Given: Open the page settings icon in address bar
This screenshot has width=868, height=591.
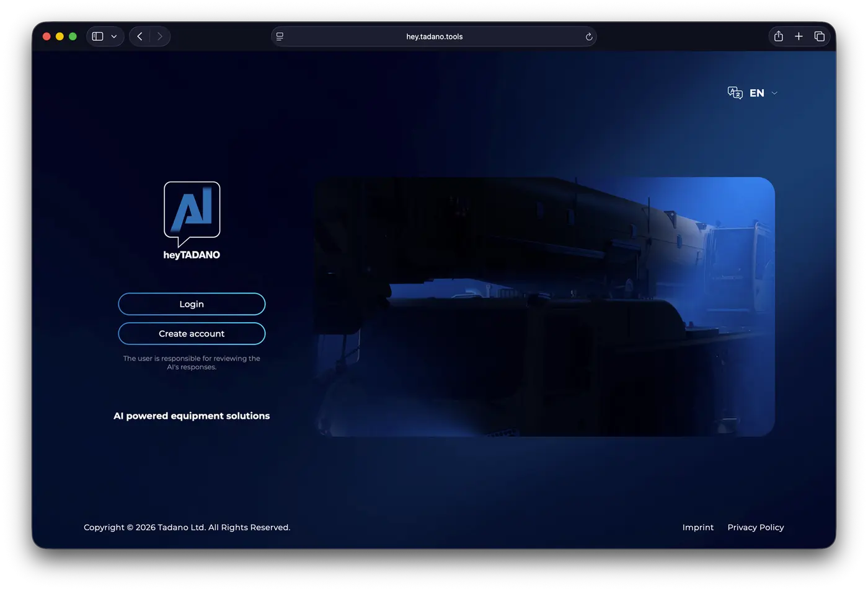Looking at the screenshot, I should (280, 37).
